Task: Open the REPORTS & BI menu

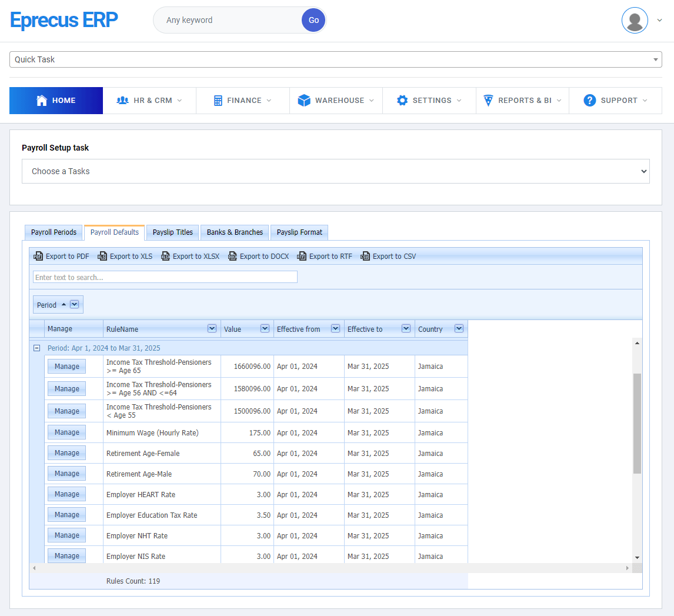Action: coord(523,100)
